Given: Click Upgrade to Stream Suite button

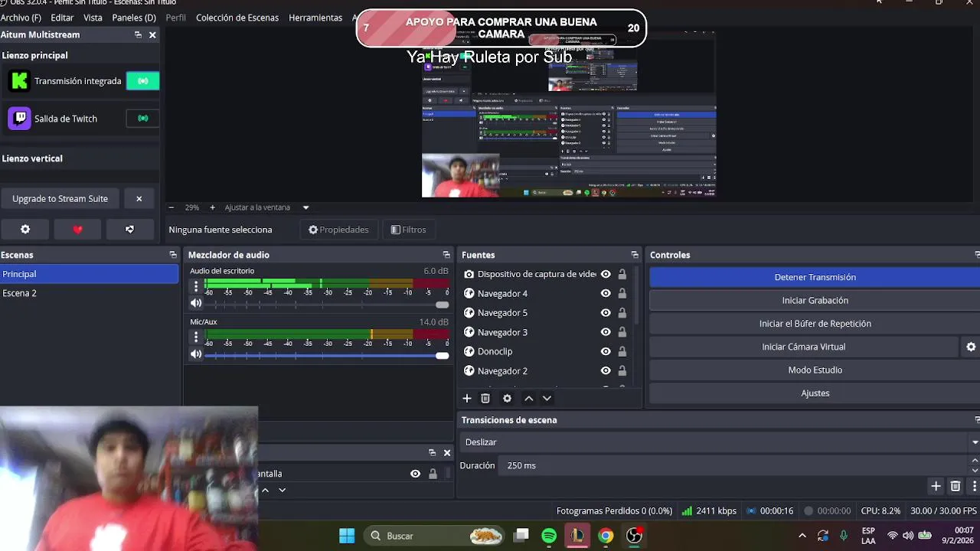Looking at the screenshot, I should (x=60, y=198).
